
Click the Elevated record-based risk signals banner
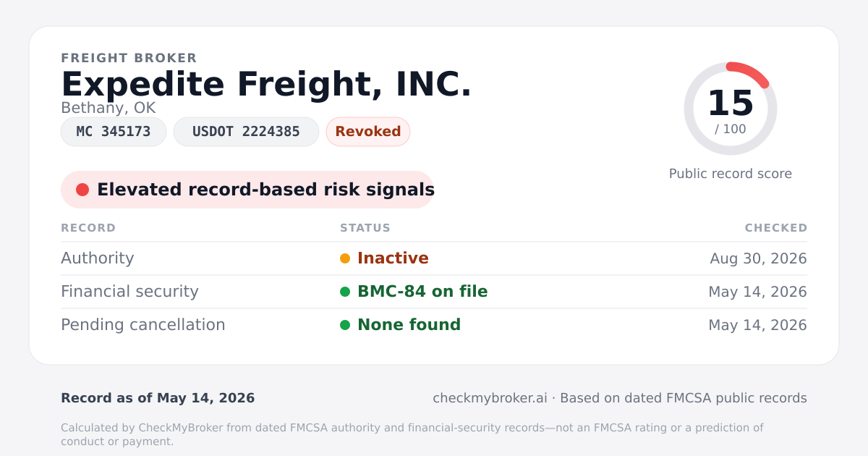pyautogui.click(x=247, y=190)
